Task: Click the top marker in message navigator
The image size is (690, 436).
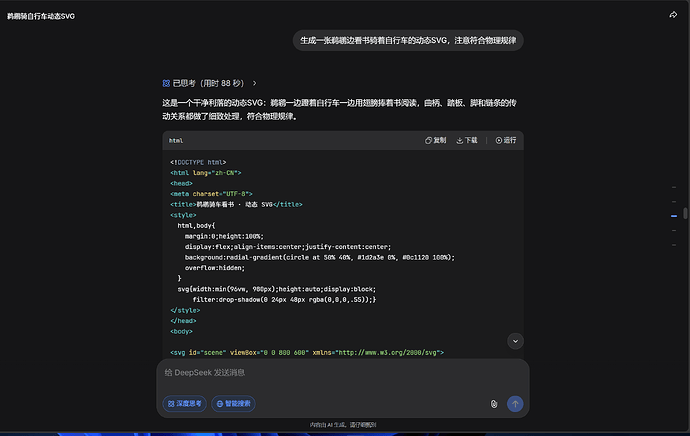Action: pos(674,187)
